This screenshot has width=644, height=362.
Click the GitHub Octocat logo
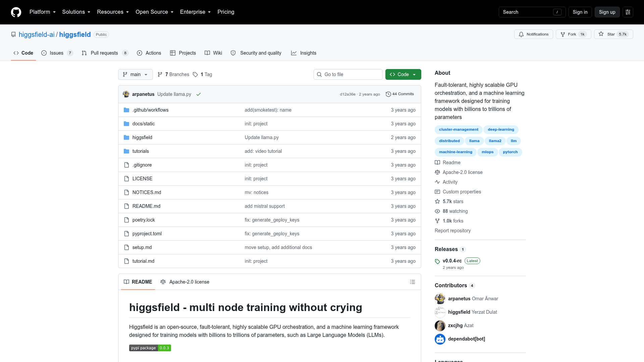click(x=16, y=12)
